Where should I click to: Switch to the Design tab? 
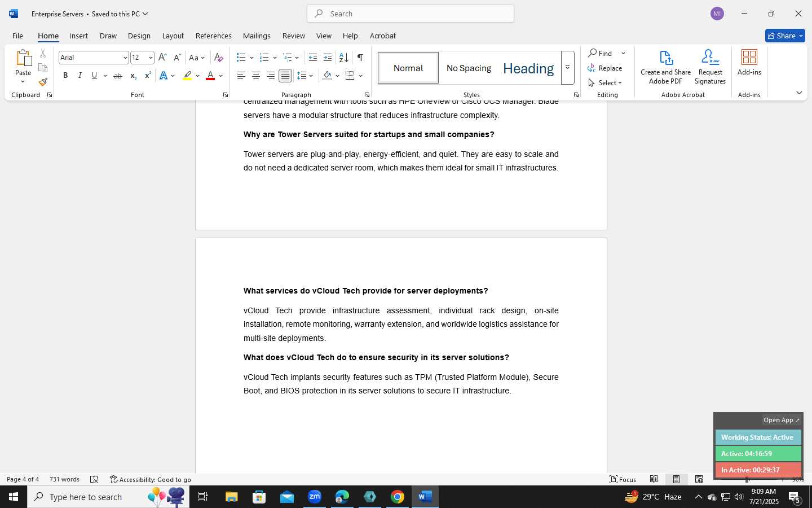pos(139,36)
